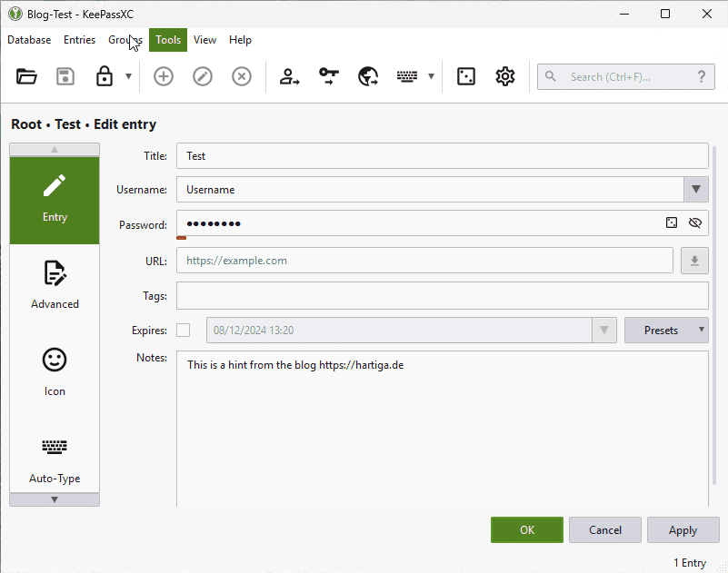The image size is (728, 573).
Task: Minimize the KeePassXC window
Action: coord(624,14)
